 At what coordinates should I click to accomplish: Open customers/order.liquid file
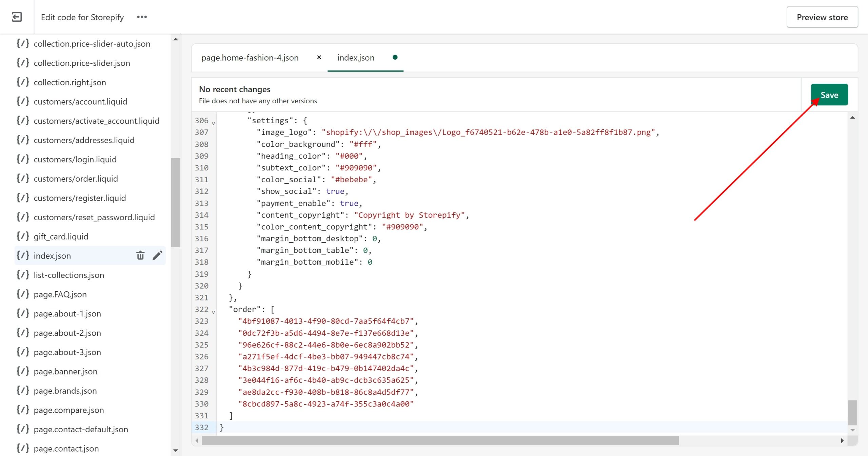[x=76, y=179]
